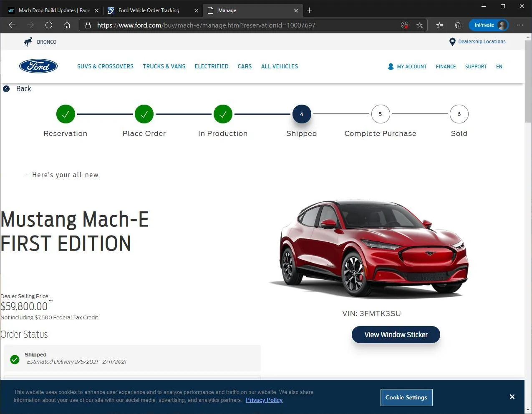View site info via the padlock icon
This screenshot has width=532, height=414.
pyautogui.click(x=88, y=25)
